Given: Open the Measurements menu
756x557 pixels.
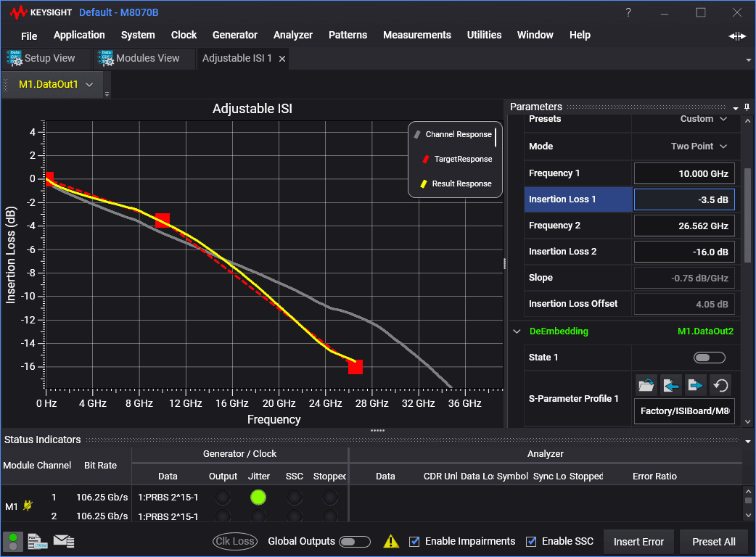Looking at the screenshot, I should point(417,35).
